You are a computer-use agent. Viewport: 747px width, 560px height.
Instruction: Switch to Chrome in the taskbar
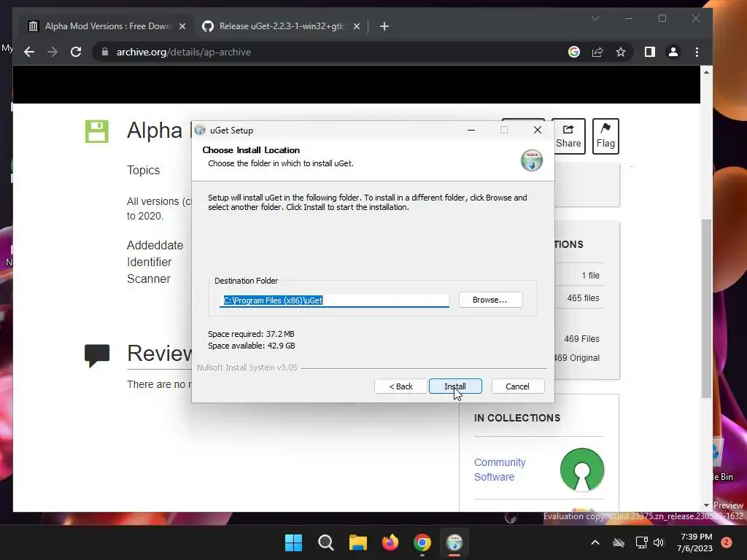(422, 542)
